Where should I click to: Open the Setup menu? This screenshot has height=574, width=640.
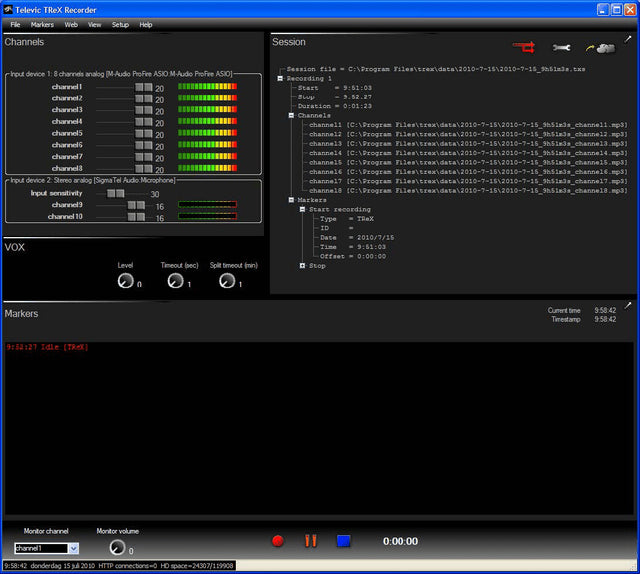click(120, 24)
